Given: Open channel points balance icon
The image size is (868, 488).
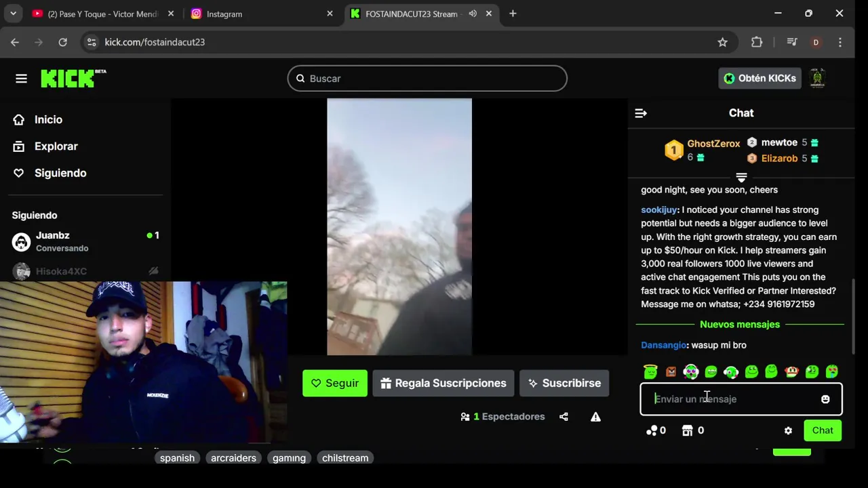Looking at the screenshot, I should point(656,430).
